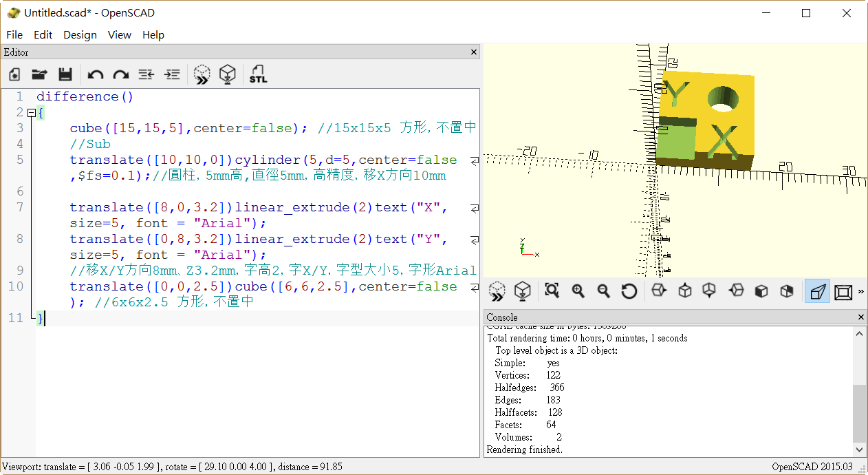Click 'OpenSCAD 2015.03' in the status bar
Image resolution: width=868 pixels, height=475 pixels.
pyautogui.click(x=812, y=467)
